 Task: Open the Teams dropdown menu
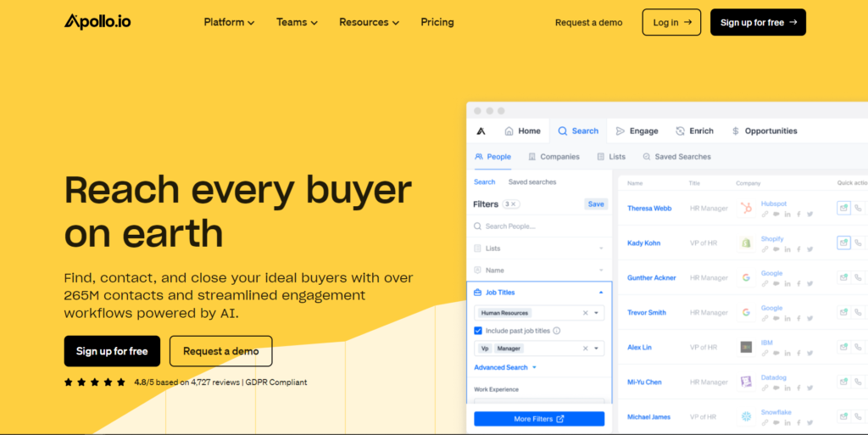pyautogui.click(x=298, y=22)
